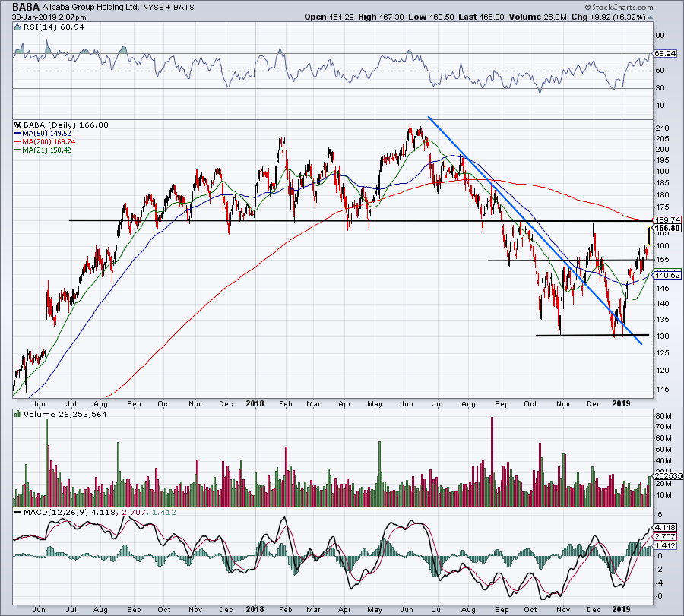The width and height of the screenshot is (684, 616).
Task: Click the BABA (Daily) 166.80 legend text
Action: pos(65,125)
